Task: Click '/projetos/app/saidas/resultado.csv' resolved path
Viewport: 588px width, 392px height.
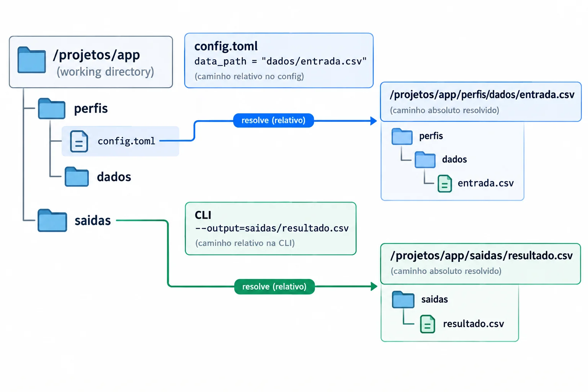Action: 482,255
